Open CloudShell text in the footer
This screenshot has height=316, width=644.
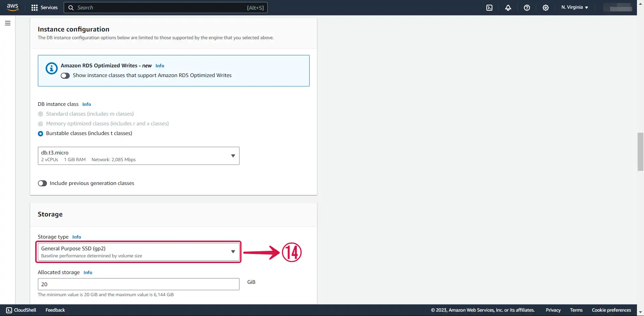click(25, 310)
